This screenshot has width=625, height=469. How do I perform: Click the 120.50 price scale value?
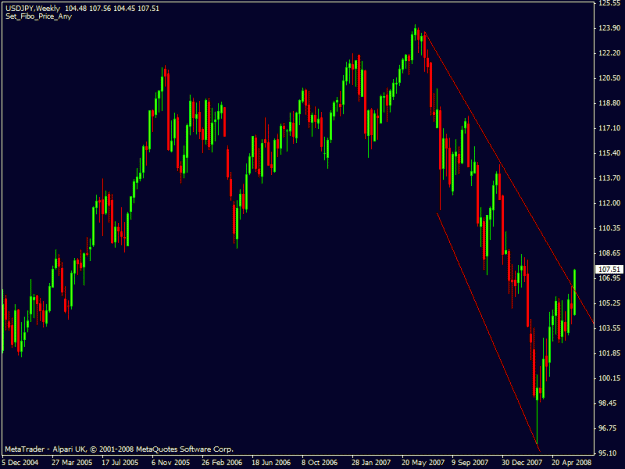pyautogui.click(x=609, y=78)
